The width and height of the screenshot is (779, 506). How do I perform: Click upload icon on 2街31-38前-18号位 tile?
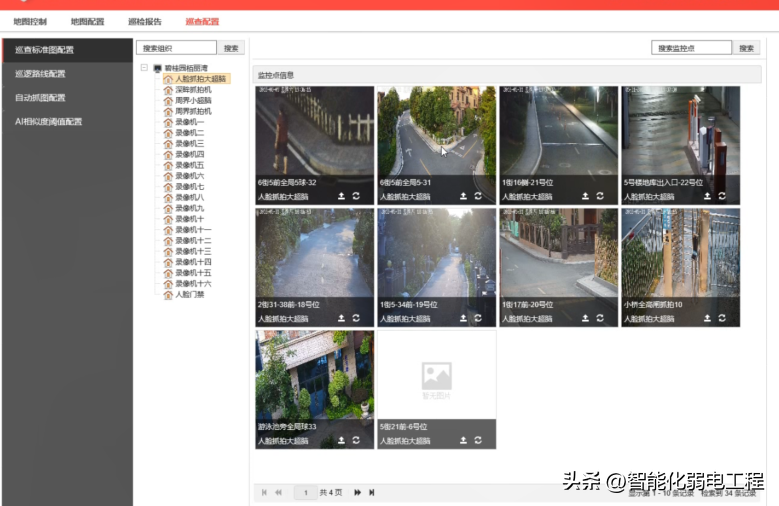341,318
